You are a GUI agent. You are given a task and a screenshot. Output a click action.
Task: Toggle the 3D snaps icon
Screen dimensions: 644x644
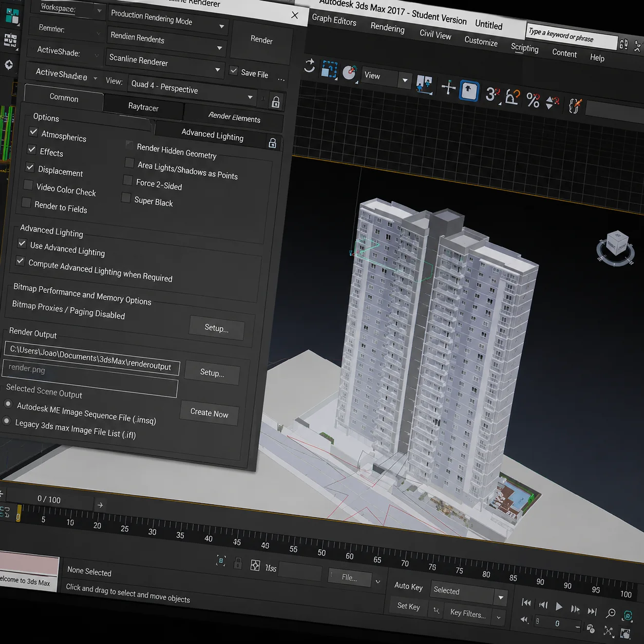coord(492,94)
